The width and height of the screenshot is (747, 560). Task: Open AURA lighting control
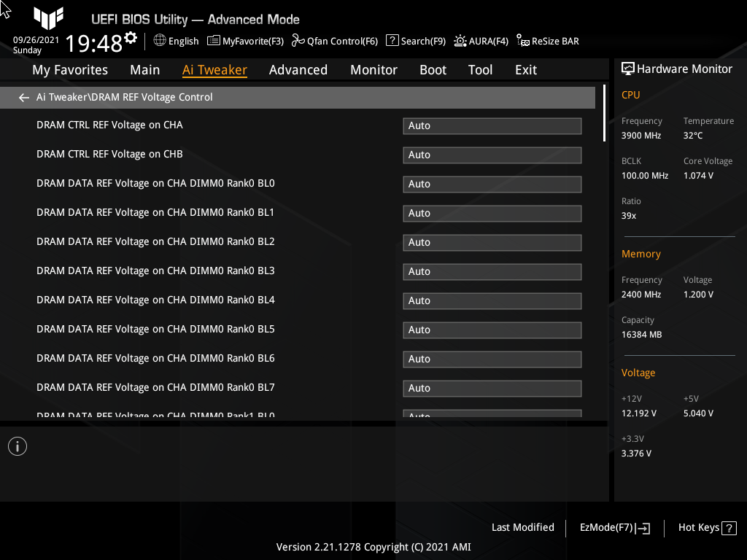[x=481, y=41]
